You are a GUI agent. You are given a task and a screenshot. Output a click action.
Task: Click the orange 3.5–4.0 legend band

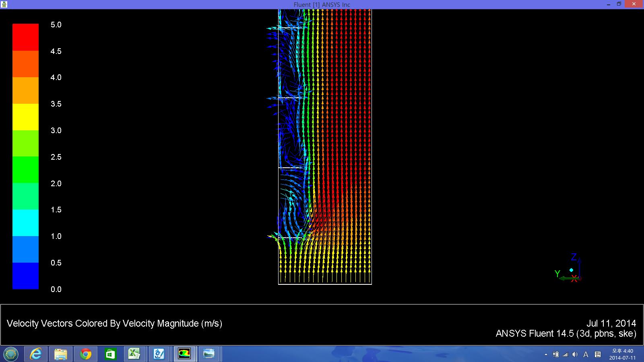[25, 90]
